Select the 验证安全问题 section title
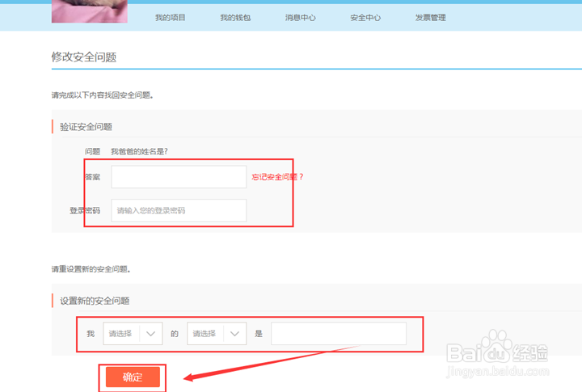Viewport: 582px width, 392px height. coord(86,127)
